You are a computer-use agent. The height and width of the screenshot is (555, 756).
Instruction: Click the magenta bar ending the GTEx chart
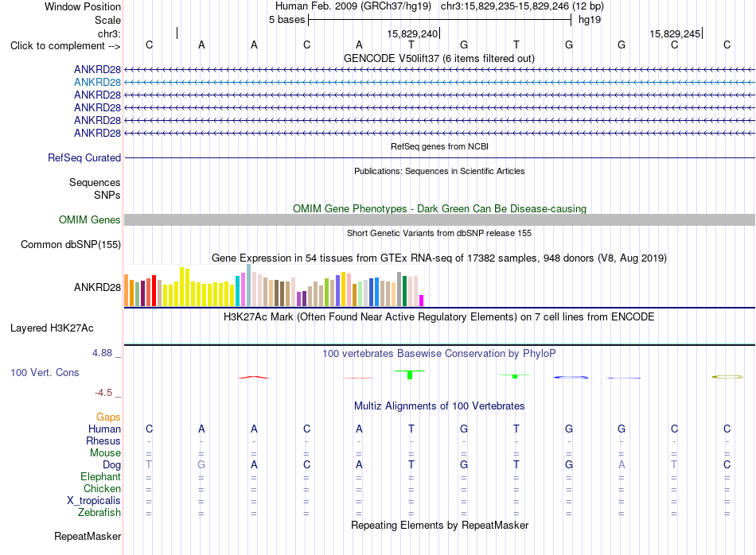click(x=422, y=301)
